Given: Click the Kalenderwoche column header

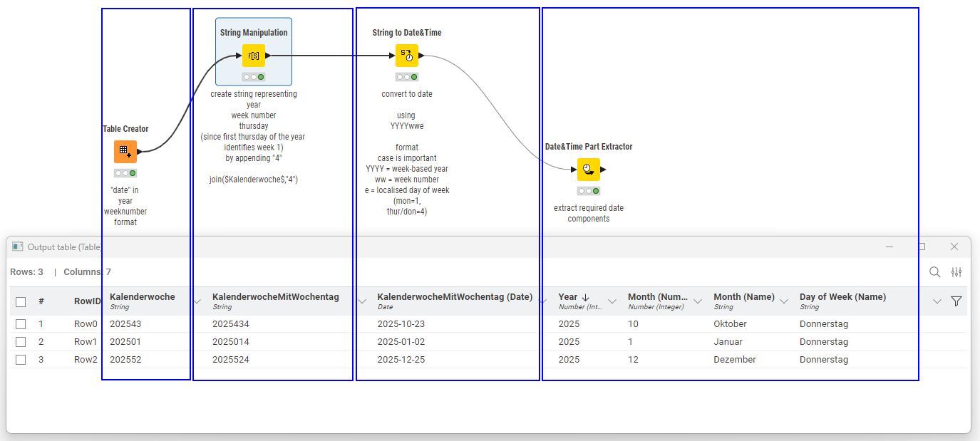Looking at the screenshot, I should [x=143, y=297].
